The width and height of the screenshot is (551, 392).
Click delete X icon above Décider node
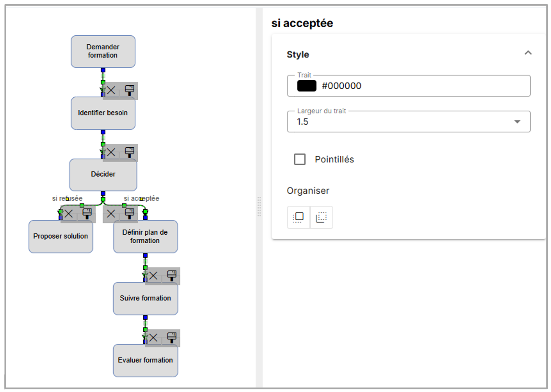(x=111, y=152)
